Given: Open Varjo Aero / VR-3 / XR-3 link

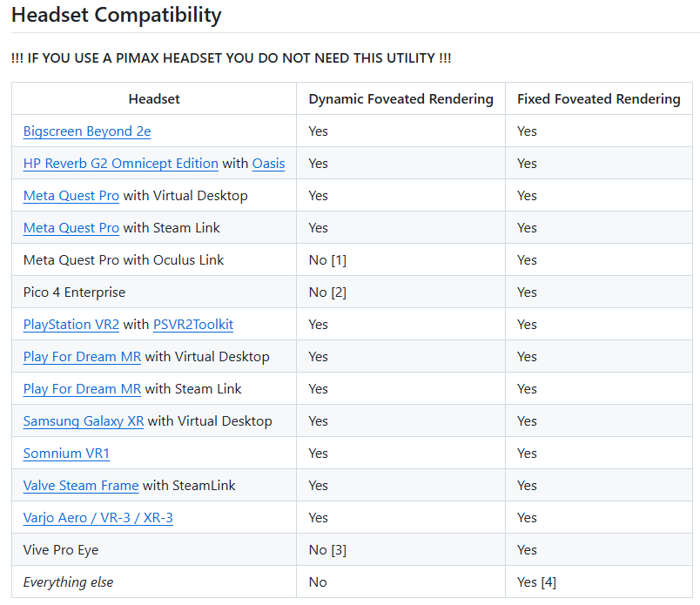Looking at the screenshot, I should pyautogui.click(x=98, y=517).
